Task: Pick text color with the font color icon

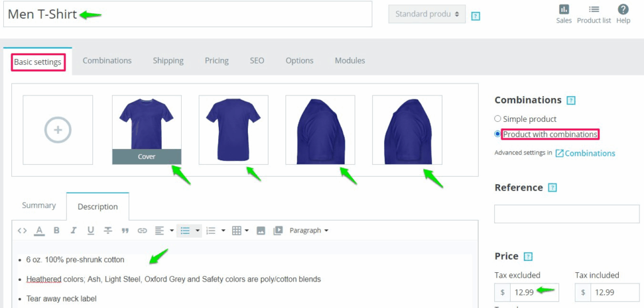Action: point(39,231)
